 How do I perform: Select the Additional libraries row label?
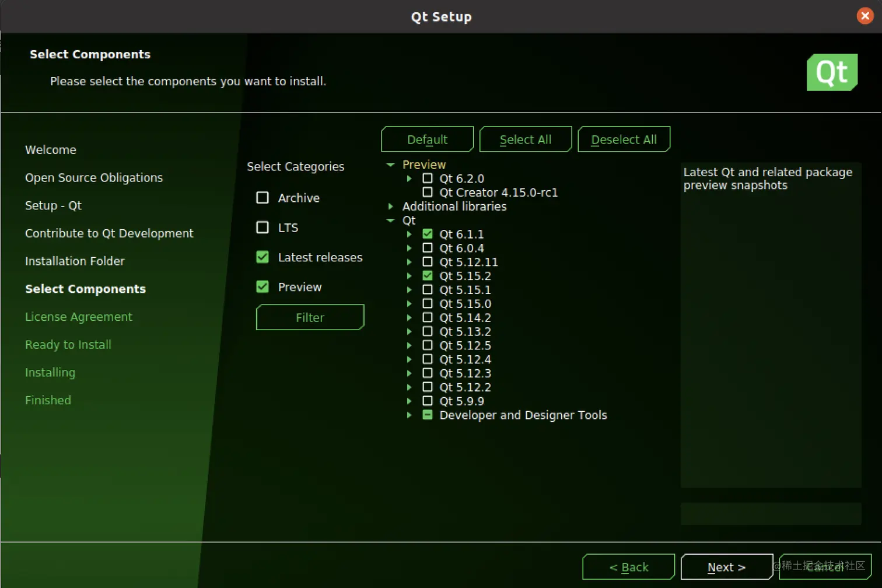point(454,206)
